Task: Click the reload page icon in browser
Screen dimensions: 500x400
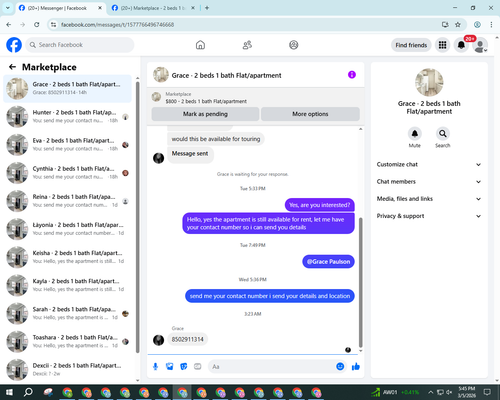Action: 37,25
